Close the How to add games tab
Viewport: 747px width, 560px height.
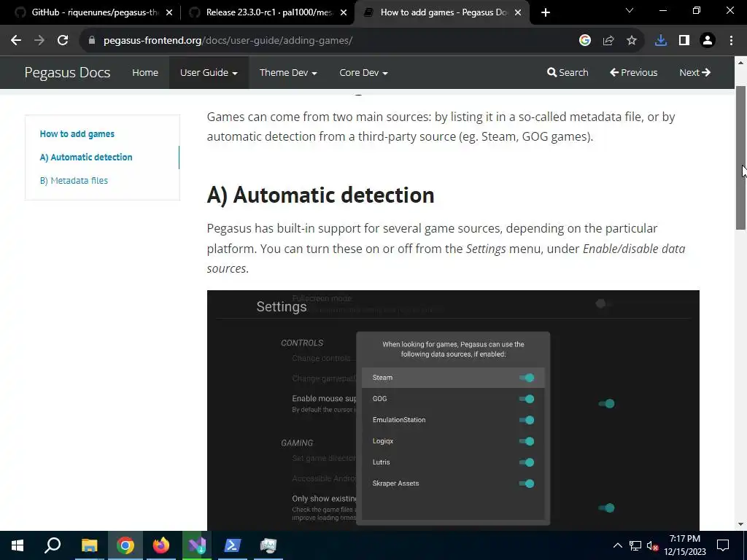(519, 13)
